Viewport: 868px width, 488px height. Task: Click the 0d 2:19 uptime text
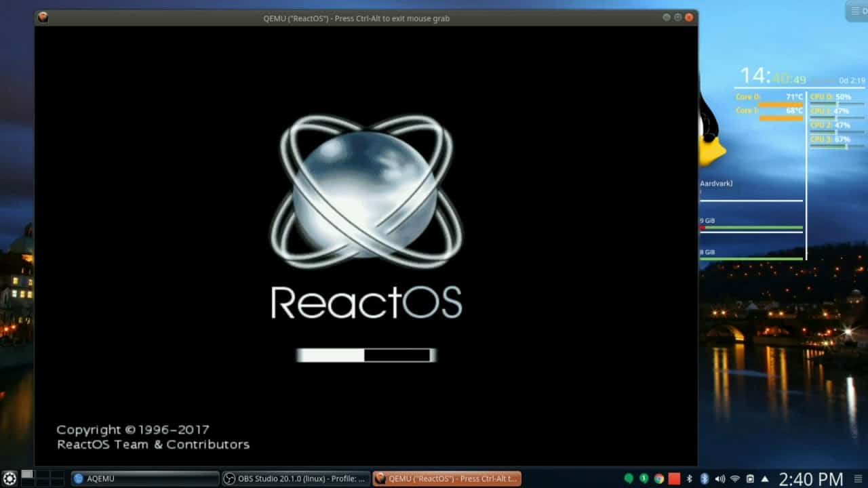point(852,81)
